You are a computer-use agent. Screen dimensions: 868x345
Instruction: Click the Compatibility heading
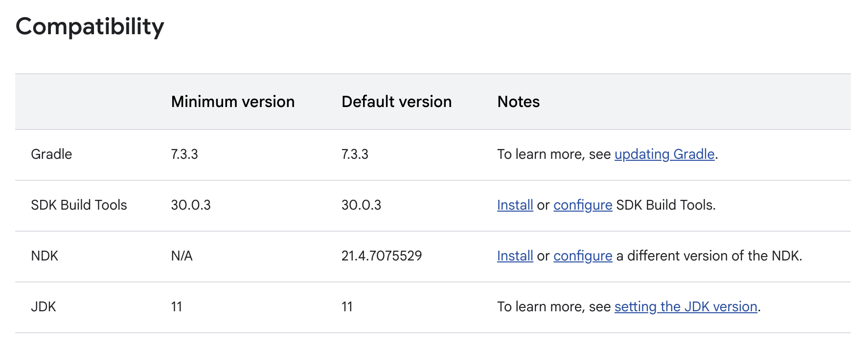click(90, 26)
